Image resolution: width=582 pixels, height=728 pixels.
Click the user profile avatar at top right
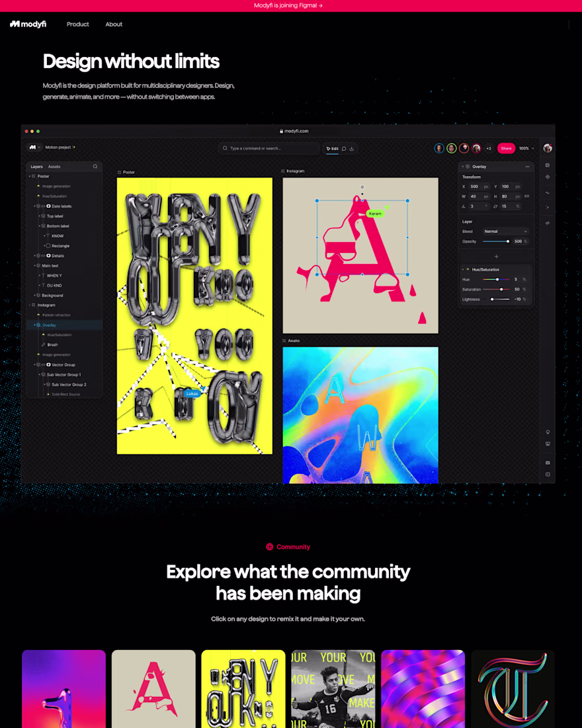[x=548, y=148]
